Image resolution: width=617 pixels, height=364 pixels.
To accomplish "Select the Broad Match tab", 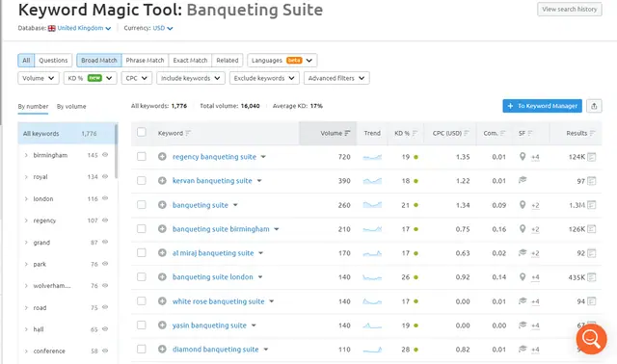I will 99,60.
